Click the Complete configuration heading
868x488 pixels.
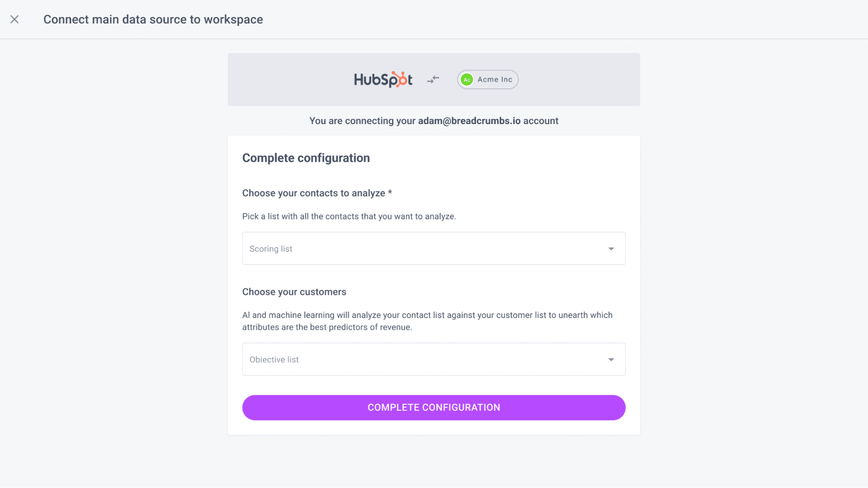pos(306,158)
